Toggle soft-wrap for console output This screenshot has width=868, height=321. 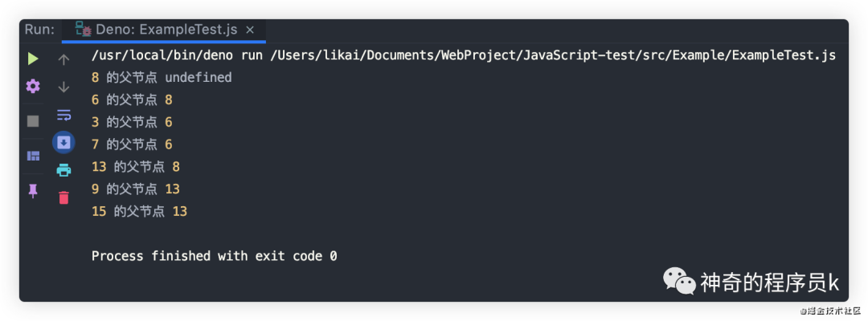point(63,115)
